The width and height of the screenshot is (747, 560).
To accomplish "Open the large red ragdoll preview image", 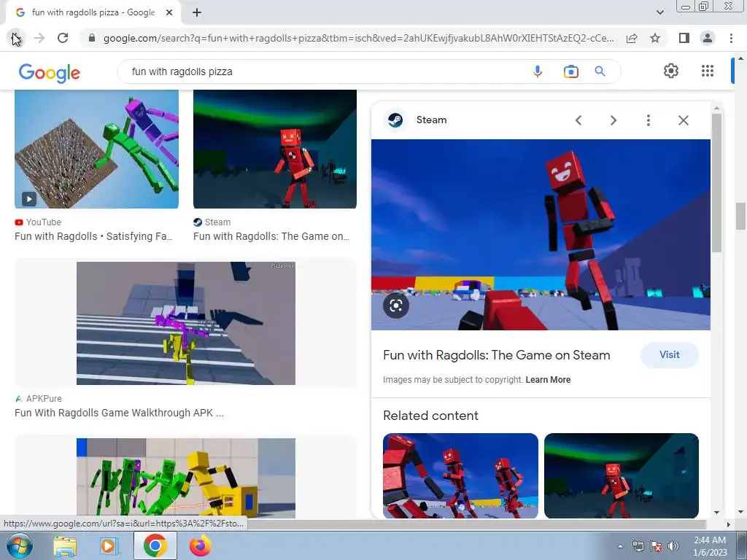I will 541,235.
